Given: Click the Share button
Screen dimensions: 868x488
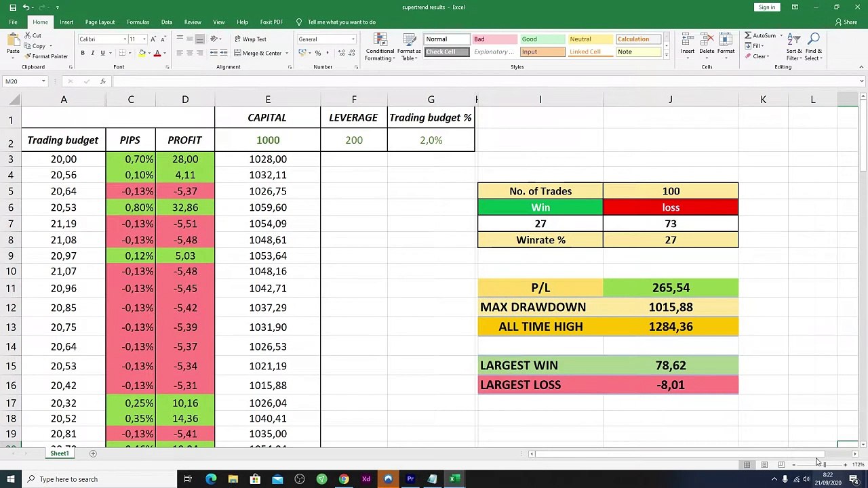Looking at the screenshot, I should coord(846,22).
